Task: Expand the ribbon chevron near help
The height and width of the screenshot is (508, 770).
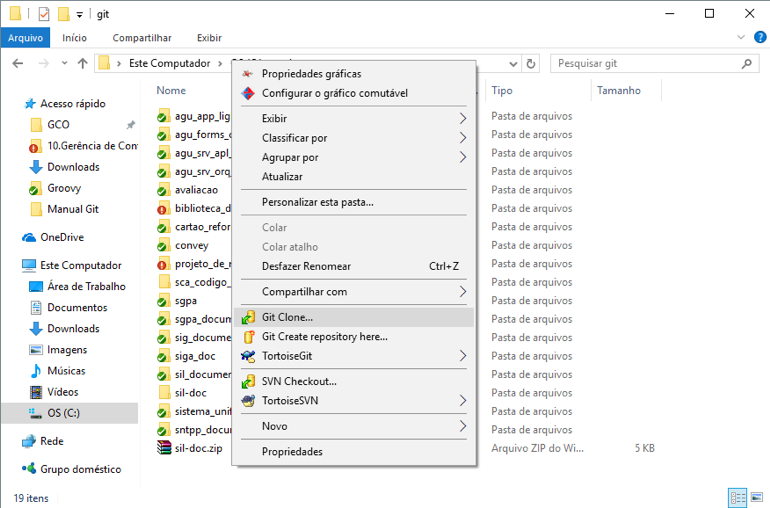Action: pos(741,37)
